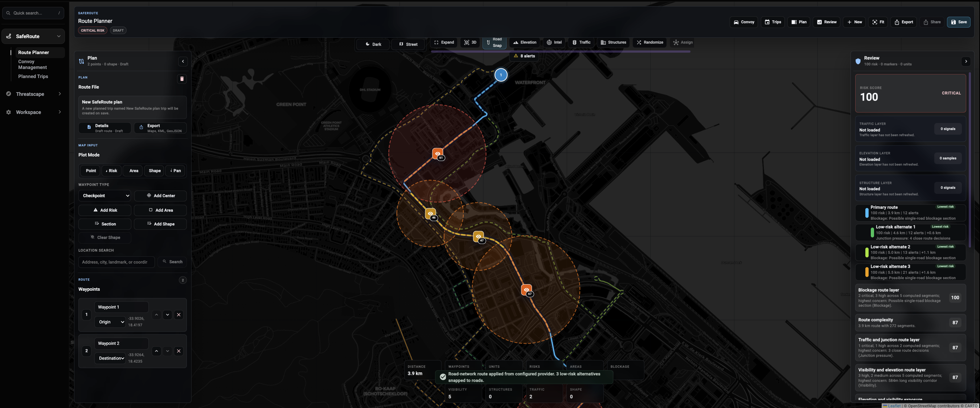Enable the Elevation layer
The height and width of the screenshot is (408, 980).
pos(525,42)
